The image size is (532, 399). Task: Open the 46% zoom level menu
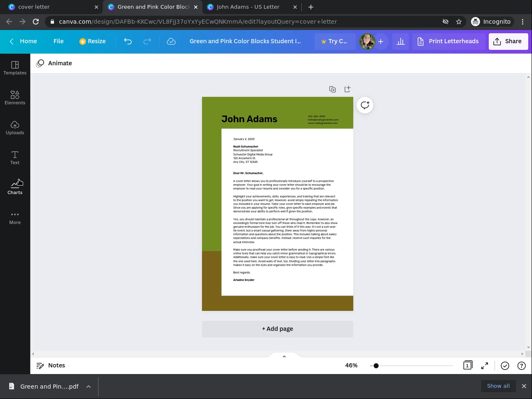click(x=351, y=365)
